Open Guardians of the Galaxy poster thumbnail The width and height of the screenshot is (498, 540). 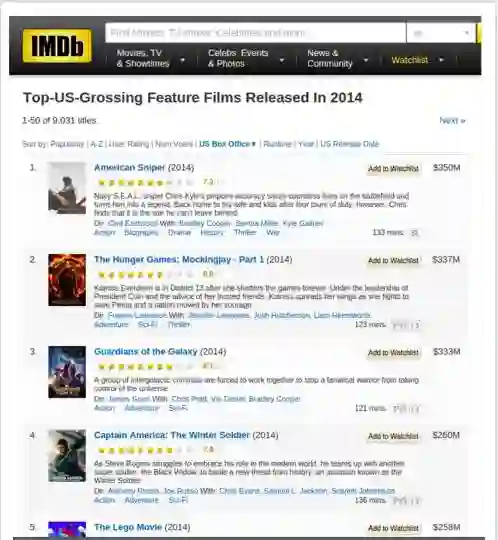(67, 372)
